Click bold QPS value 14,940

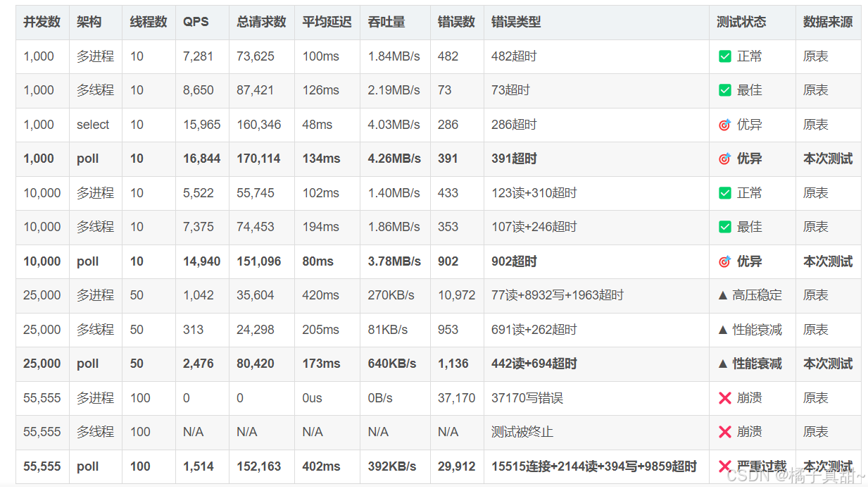201,261
